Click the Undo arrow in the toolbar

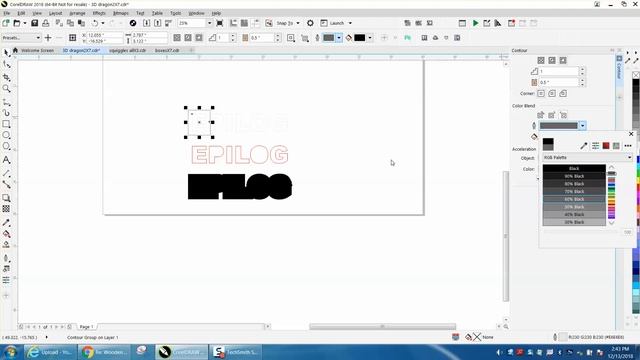[x=95, y=23]
